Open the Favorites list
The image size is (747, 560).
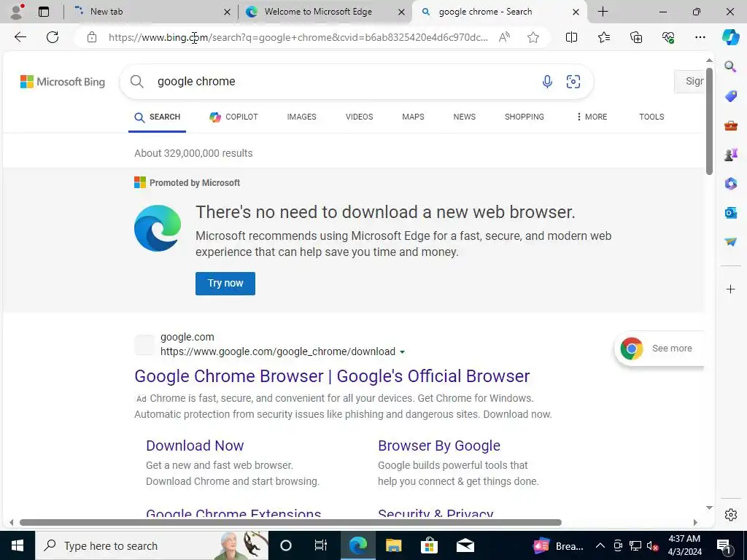[603, 37]
